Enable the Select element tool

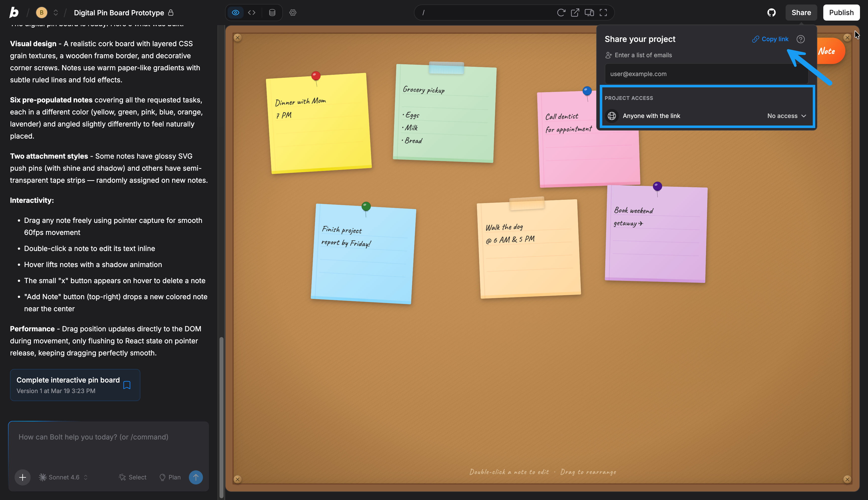click(133, 477)
